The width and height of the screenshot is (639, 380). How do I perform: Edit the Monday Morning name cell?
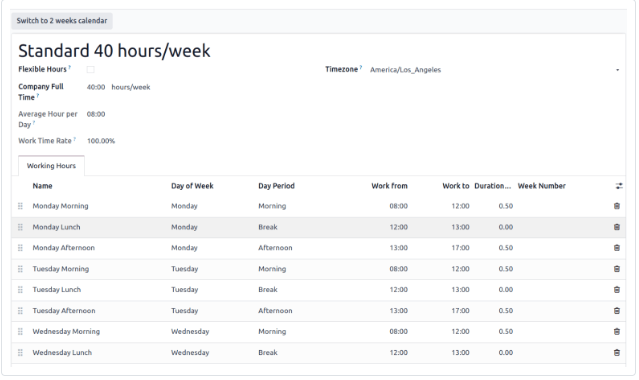(60, 206)
